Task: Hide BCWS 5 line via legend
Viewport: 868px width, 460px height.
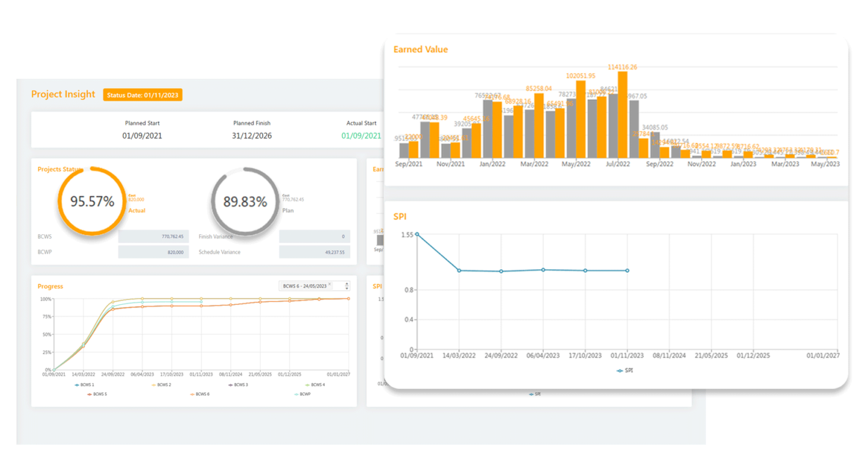Action: 97,394
